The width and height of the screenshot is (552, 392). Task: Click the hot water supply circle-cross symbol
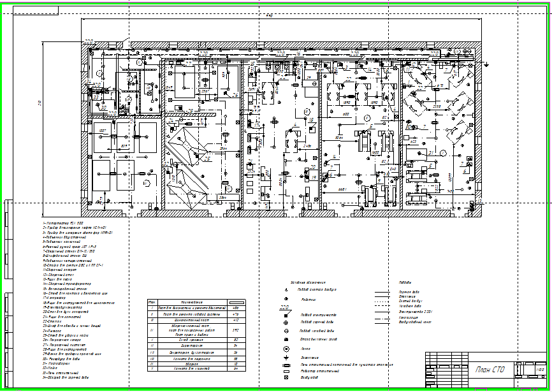[x=287, y=323]
